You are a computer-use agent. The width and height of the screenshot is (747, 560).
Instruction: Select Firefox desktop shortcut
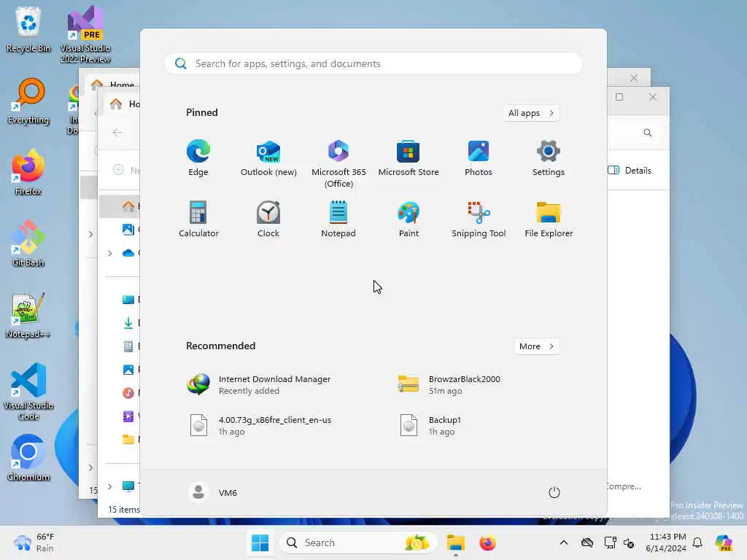(x=28, y=172)
